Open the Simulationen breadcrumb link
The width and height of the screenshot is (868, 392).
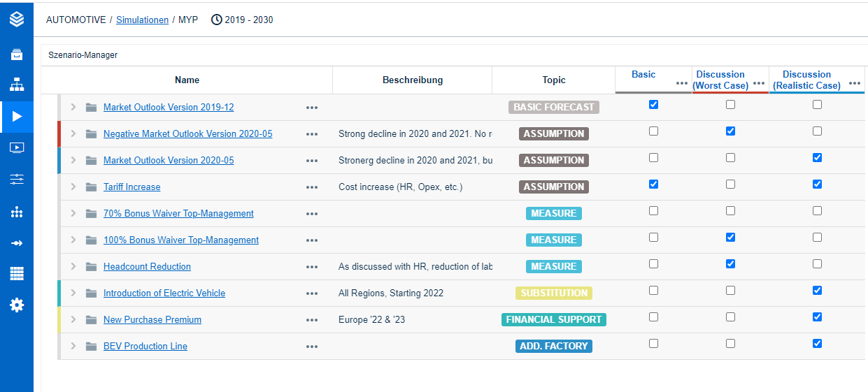[x=142, y=20]
